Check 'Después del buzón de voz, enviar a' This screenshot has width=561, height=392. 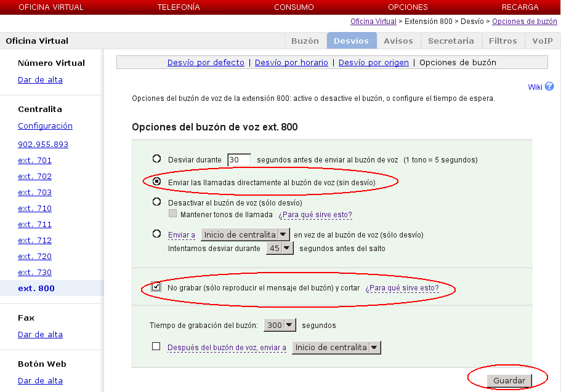coord(156,347)
